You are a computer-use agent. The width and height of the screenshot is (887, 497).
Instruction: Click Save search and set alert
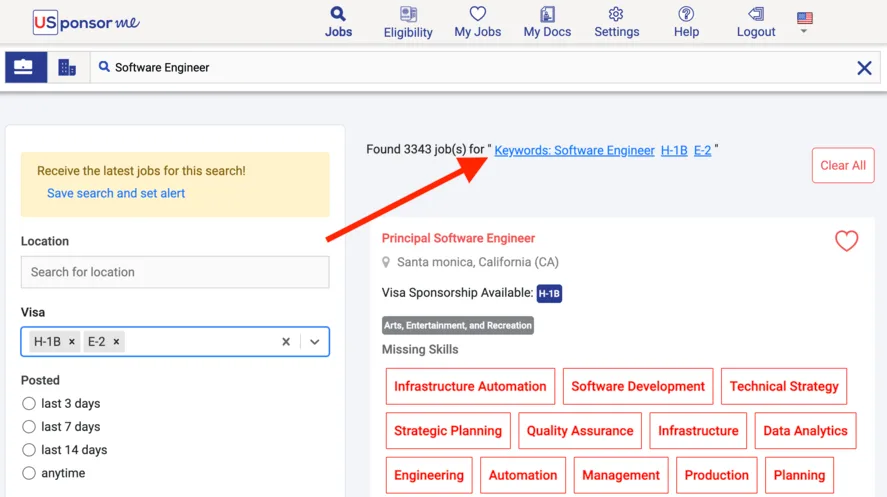point(116,193)
